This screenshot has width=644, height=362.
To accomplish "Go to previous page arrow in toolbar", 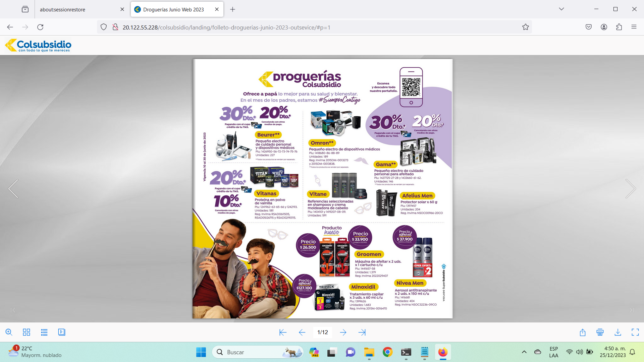I will 302,332.
